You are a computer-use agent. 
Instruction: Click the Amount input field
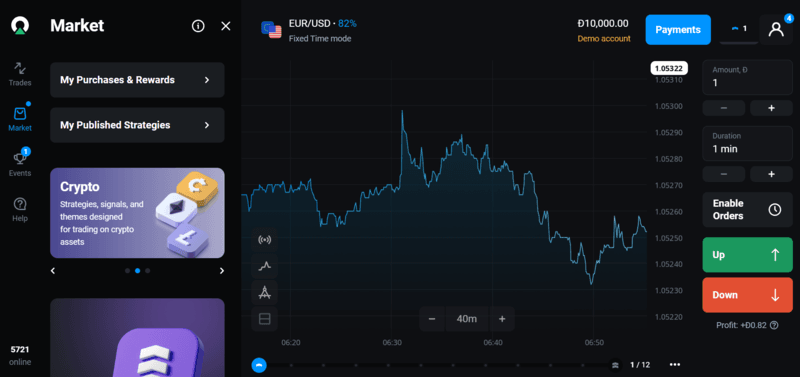click(x=747, y=77)
